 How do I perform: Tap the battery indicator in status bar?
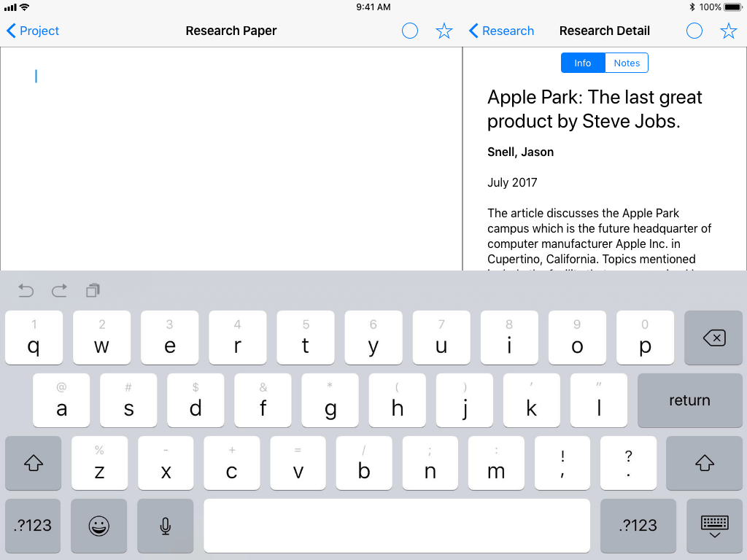point(733,7)
